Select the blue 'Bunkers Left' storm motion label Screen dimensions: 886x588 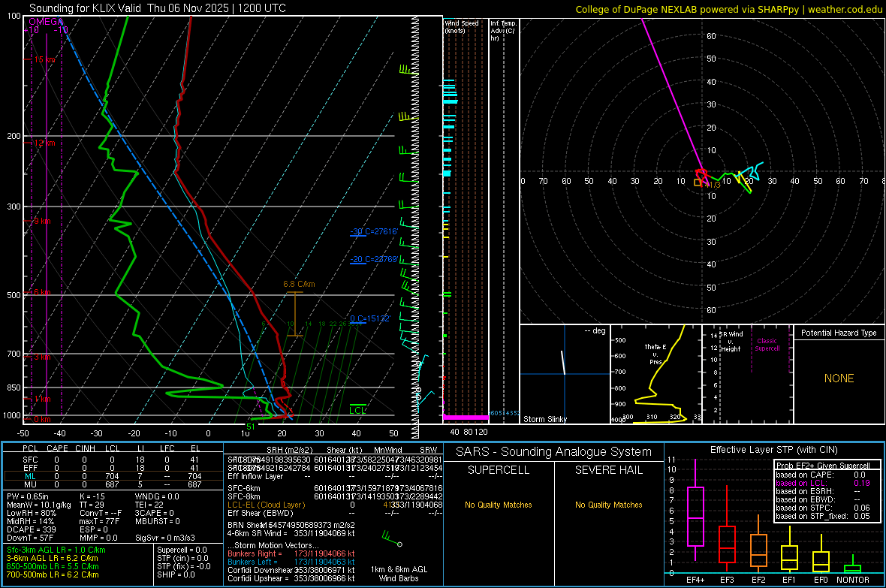click(252, 562)
